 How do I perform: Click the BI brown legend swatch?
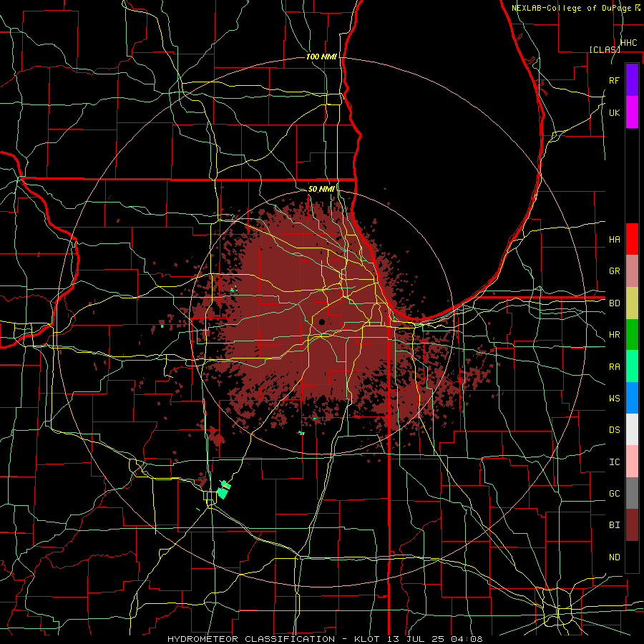[x=632, y=525]
